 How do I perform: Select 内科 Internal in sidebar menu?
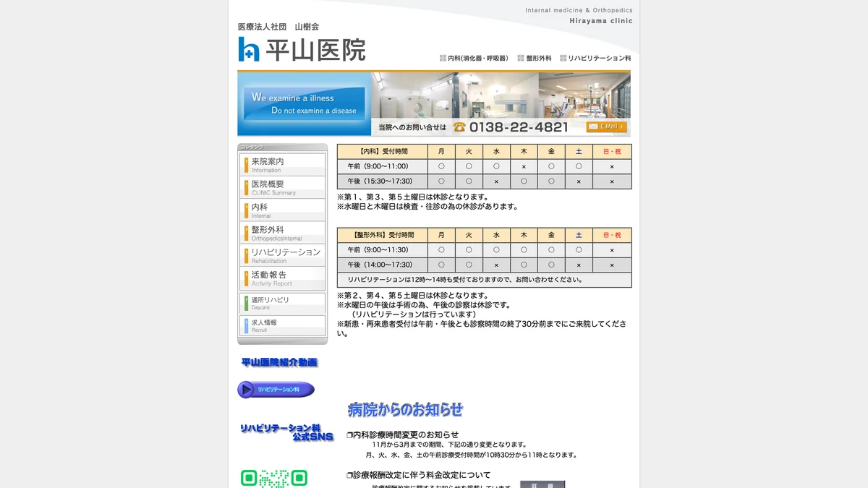pos(283,210)
